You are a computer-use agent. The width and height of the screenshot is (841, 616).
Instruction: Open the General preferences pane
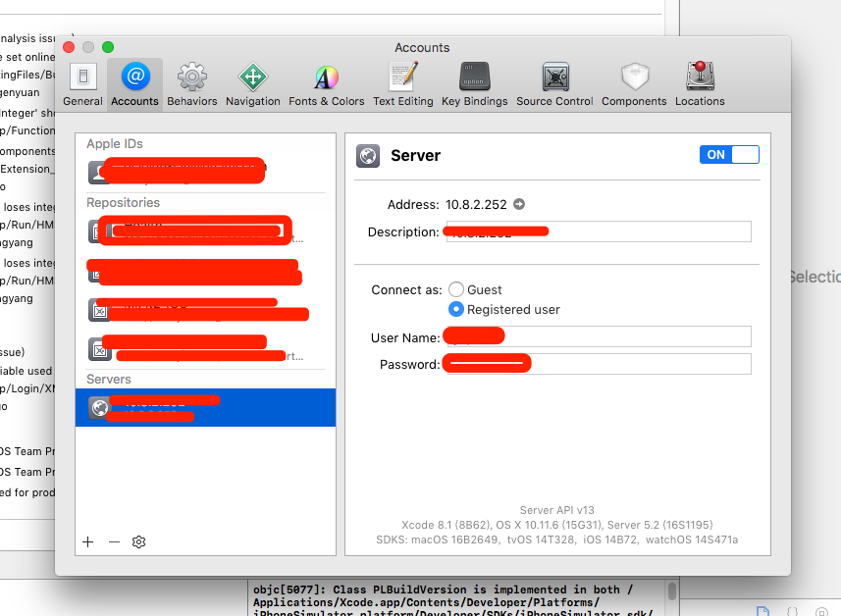[x=82, y=84]
